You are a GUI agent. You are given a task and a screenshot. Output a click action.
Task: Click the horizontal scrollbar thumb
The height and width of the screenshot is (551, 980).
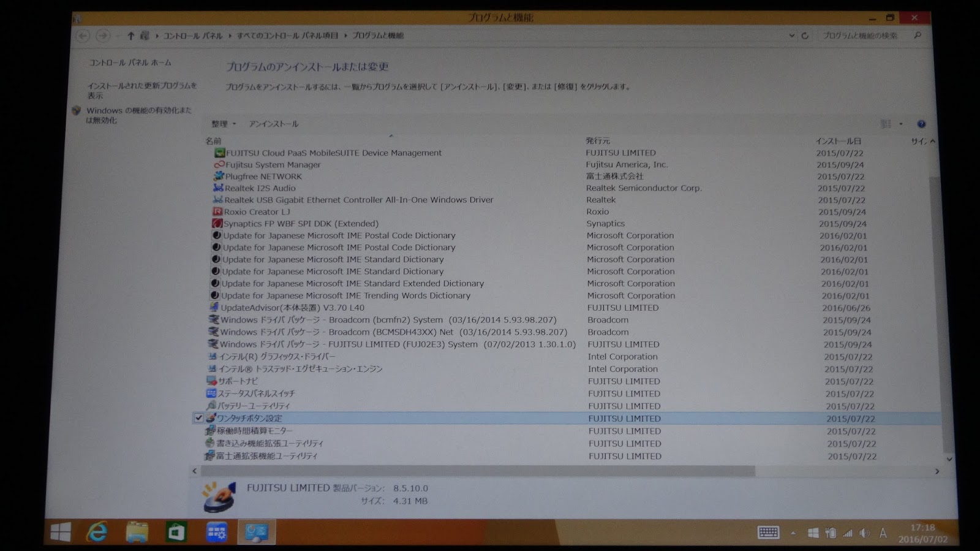point(478,471)
